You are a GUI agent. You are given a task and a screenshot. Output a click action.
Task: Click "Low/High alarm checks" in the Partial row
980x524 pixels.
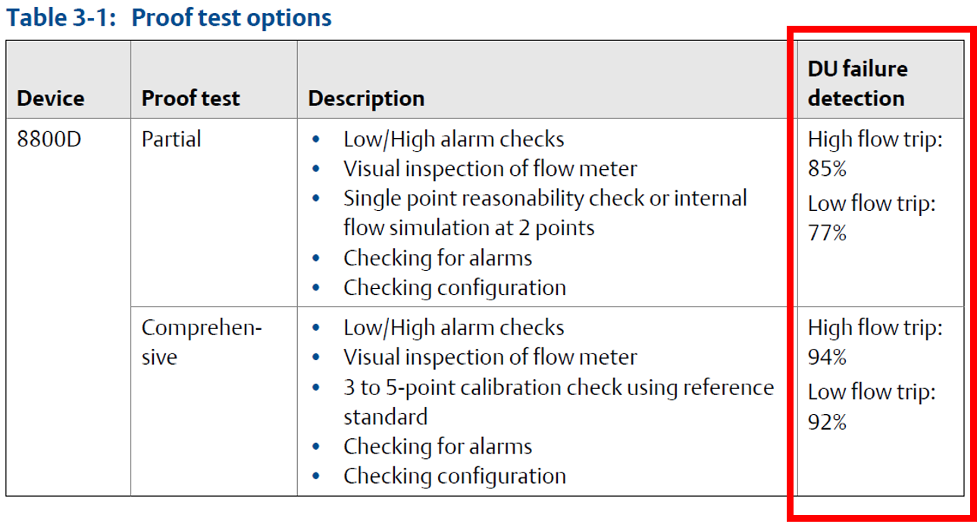click(453, 140)
